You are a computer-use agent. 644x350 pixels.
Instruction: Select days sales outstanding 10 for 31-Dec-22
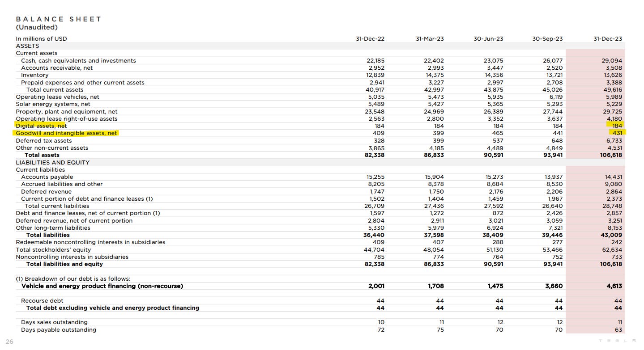coord(381,322)
